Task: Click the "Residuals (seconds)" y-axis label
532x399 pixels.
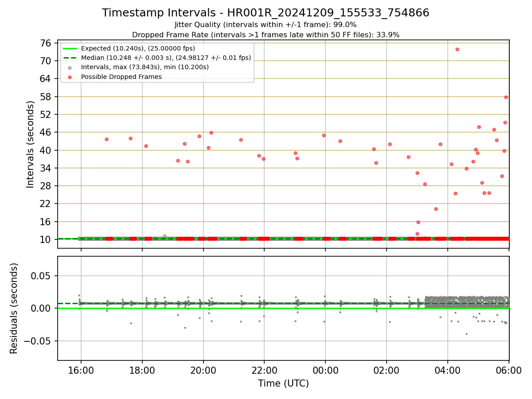Action: tap(14, 308)
